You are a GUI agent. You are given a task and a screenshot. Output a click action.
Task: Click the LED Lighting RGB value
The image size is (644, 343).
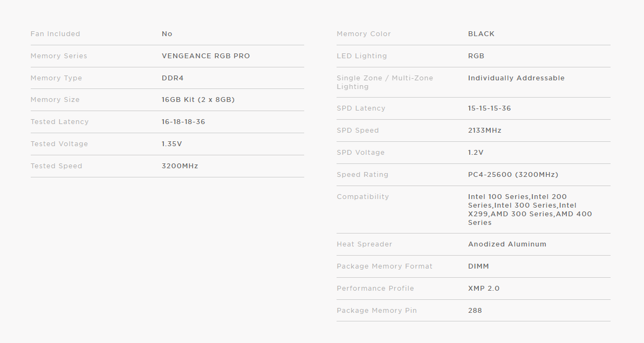(x=476, y=56)
